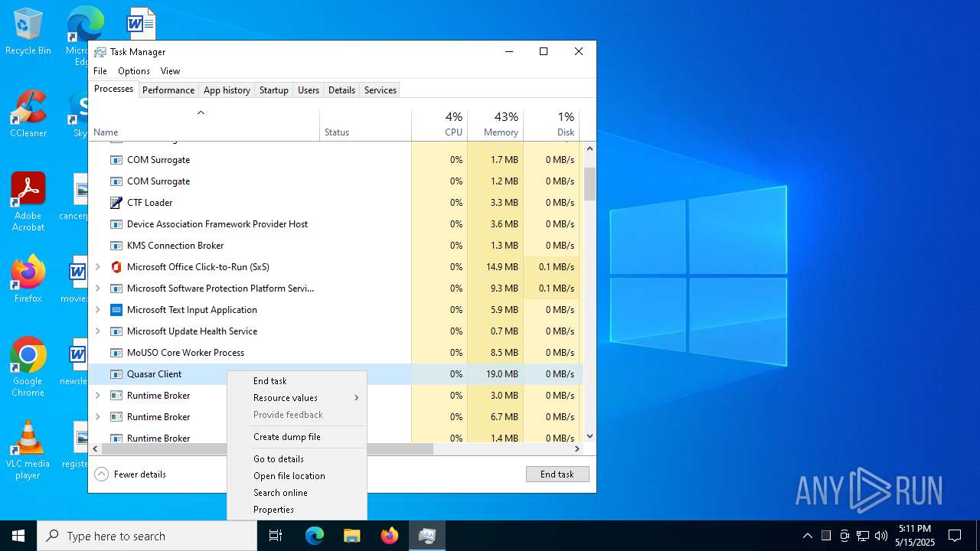The image size is (980, 551).
Task: Launch Microsoft Edge from taskbar
Action: point(315,536)
